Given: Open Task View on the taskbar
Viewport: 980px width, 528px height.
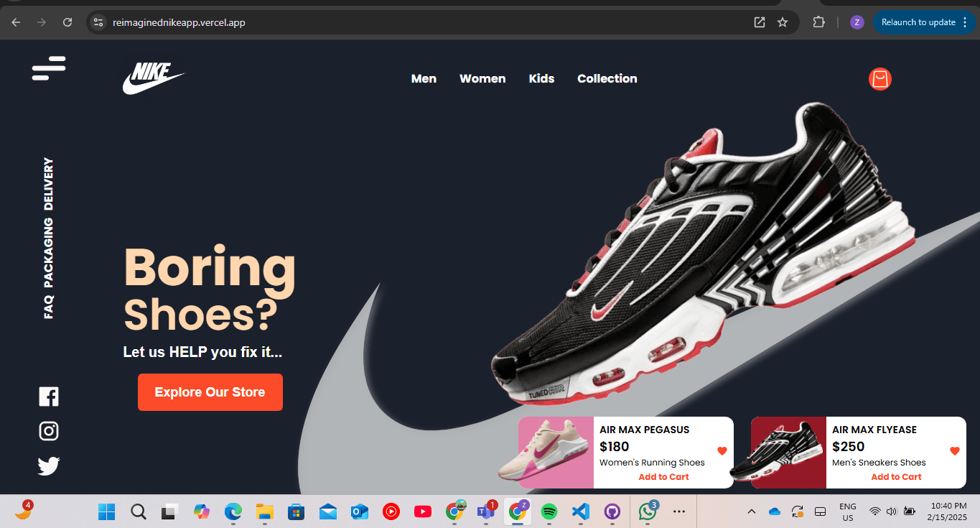Looking at the screenshot, I should coord(169,511).
